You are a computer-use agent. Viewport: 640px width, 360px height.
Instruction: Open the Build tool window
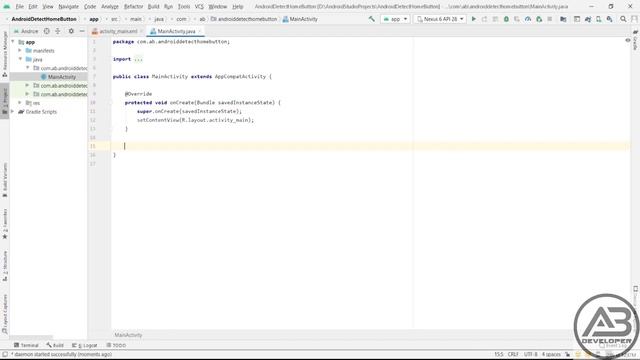[x=55, y=345]
